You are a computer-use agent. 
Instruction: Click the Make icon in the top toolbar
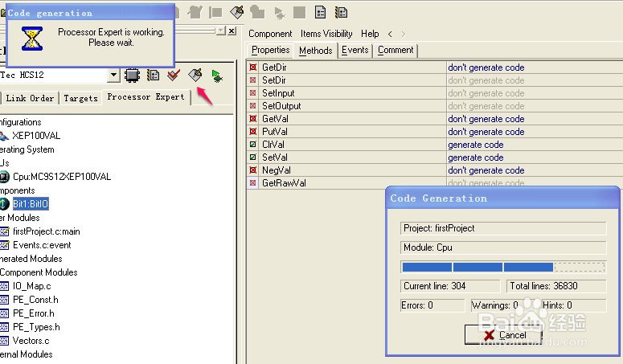click(x=237, y=12)
